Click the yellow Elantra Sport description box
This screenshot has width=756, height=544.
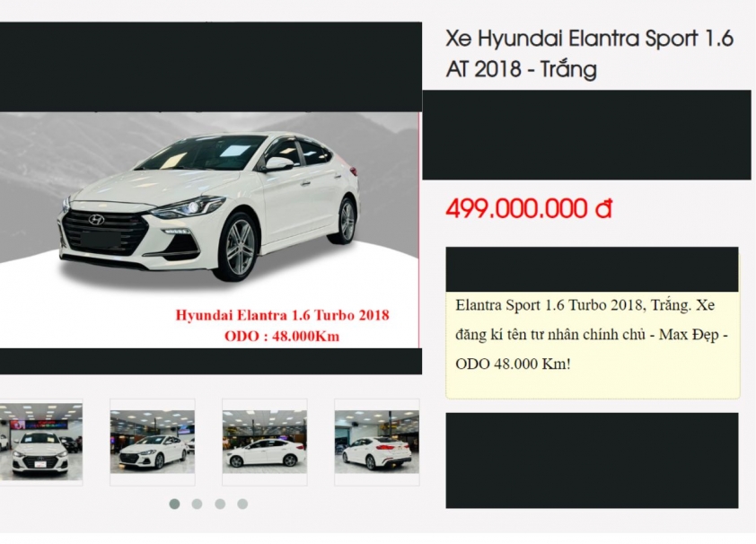point(593,345)
